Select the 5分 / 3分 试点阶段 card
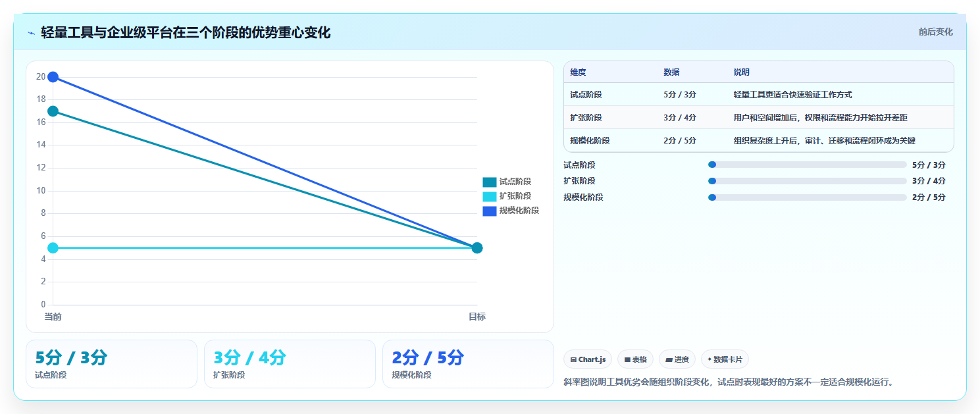 (x=111, y=364)
